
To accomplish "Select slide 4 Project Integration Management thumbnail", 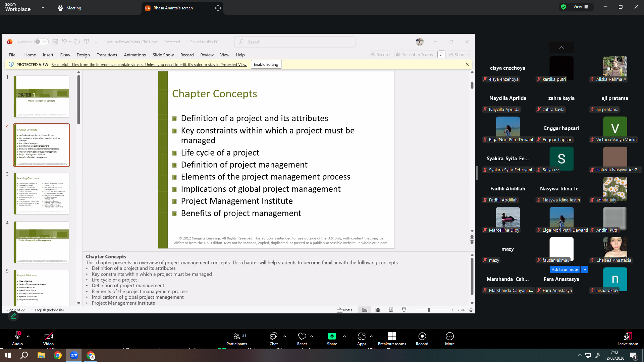I will 42,242.
